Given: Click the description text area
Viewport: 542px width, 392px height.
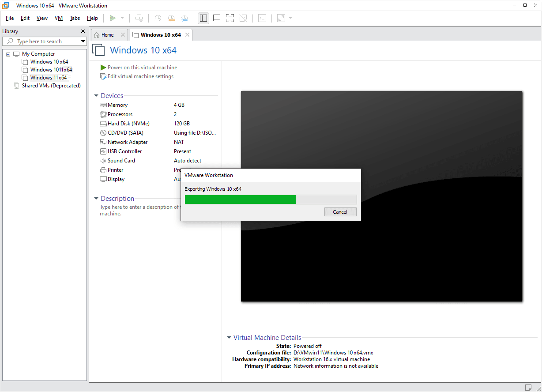Looking at the screenshot, I should (x=139, y=210).
